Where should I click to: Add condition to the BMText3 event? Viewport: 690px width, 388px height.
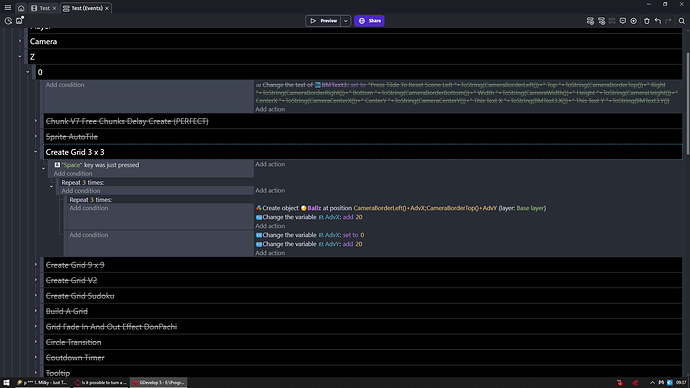[x=65, y=84]
